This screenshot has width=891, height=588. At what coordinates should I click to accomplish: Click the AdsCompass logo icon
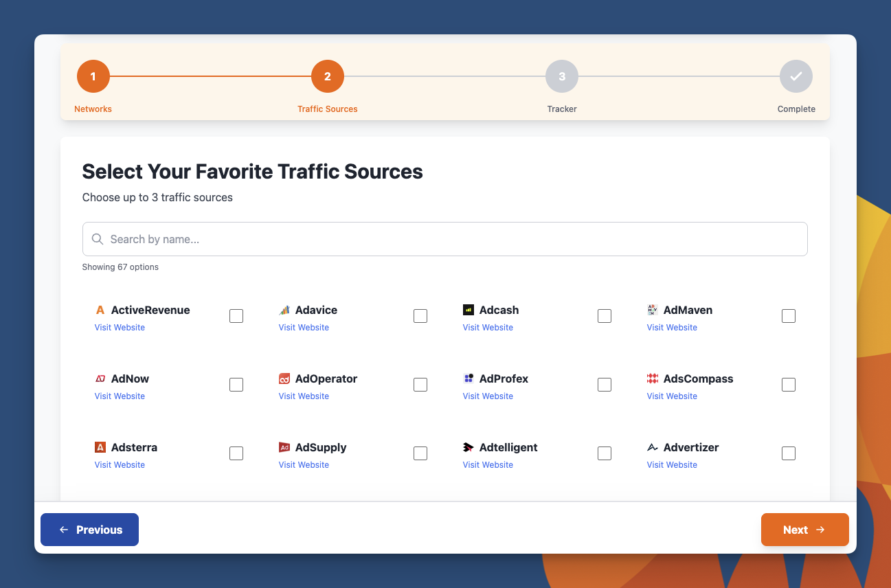653,379
